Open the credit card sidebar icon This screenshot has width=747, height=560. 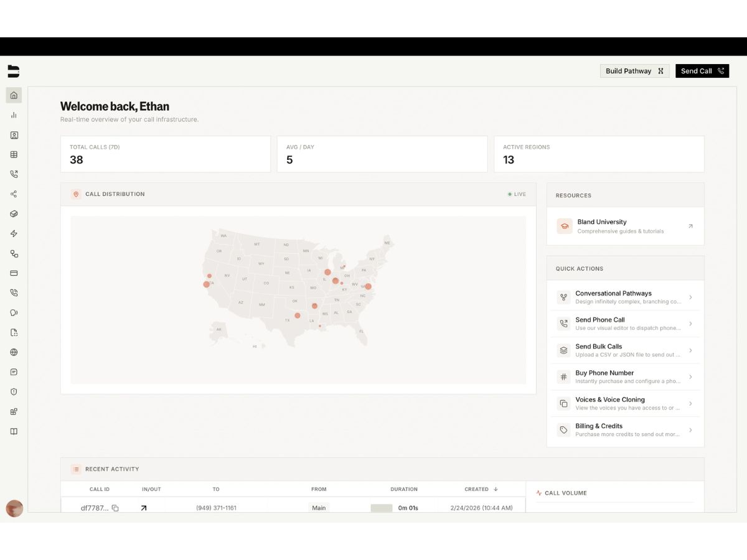pyautogui.click(x=14, y=273)
